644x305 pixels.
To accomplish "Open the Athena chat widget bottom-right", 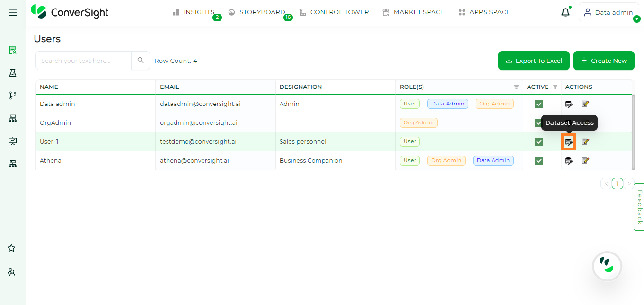I will pos(607,266).
